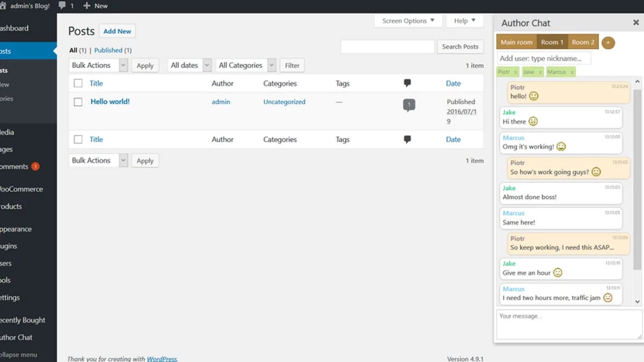The height and width of the screenshot is (362, 644).
Task: Show only Published posts link
Action: tap(108, 50)
